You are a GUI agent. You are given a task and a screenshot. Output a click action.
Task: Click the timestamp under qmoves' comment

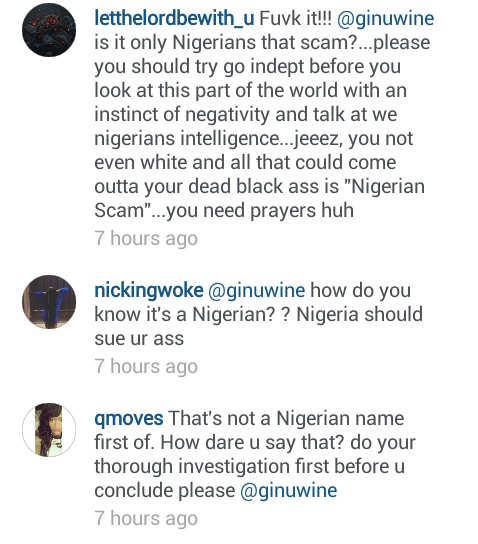click(x=146, y=519)
